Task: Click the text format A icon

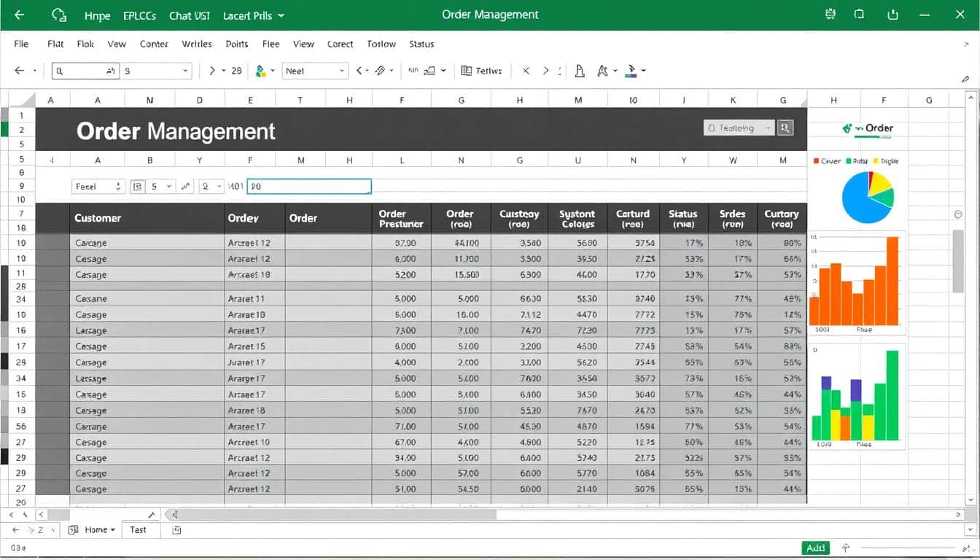Action: coord(602,71)
